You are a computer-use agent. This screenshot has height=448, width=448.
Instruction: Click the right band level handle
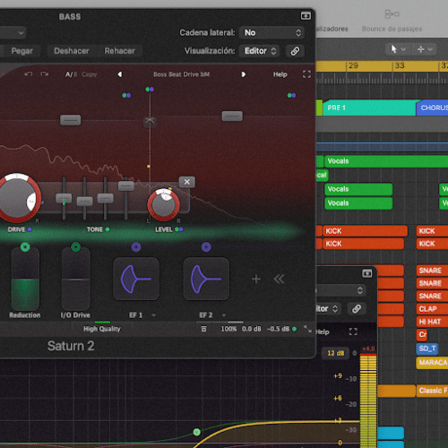coord(232,116)
